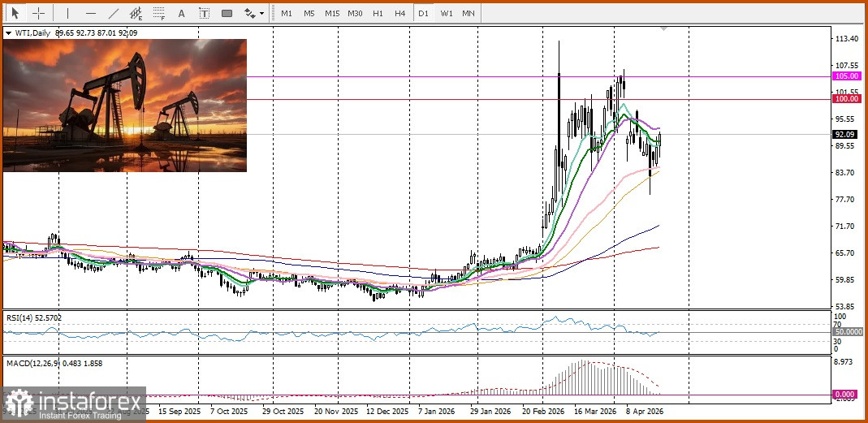This screenshot has width=868, height=423.
Task: Select the text label tool
Action: click(x=204, y=14)
